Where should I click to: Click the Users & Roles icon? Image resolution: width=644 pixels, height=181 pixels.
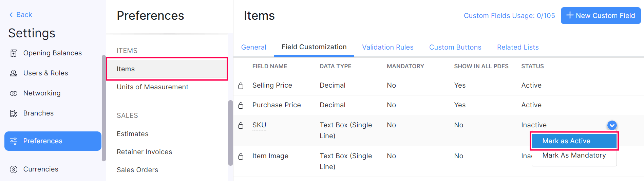[x=14, y=73]
